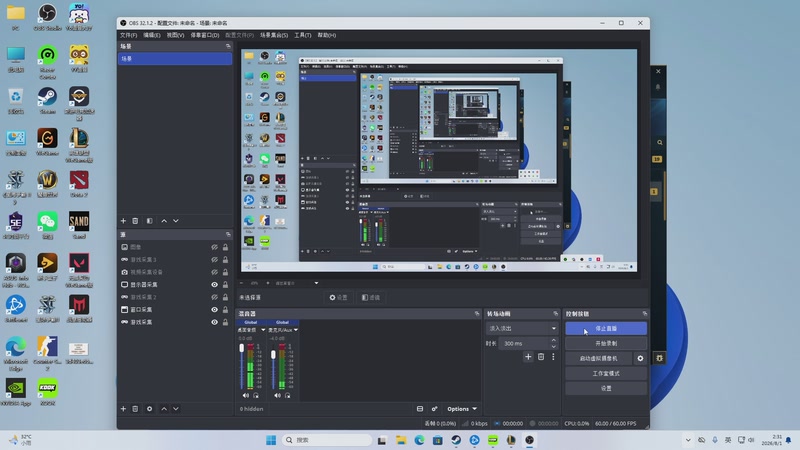Hide the 显示器采集 source
Screen dimensions: 800x450
pyautogui.click(x=214, y=285)
